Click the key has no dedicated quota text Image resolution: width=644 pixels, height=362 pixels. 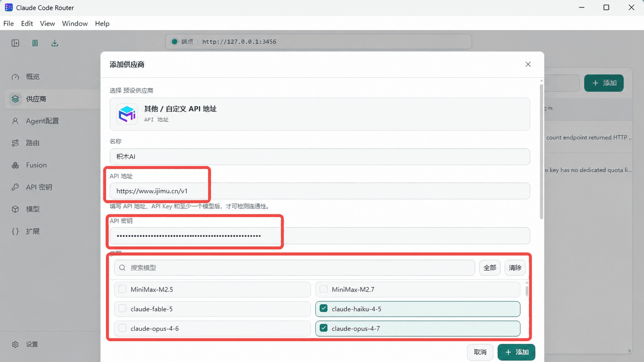click(x=588, y=170)
